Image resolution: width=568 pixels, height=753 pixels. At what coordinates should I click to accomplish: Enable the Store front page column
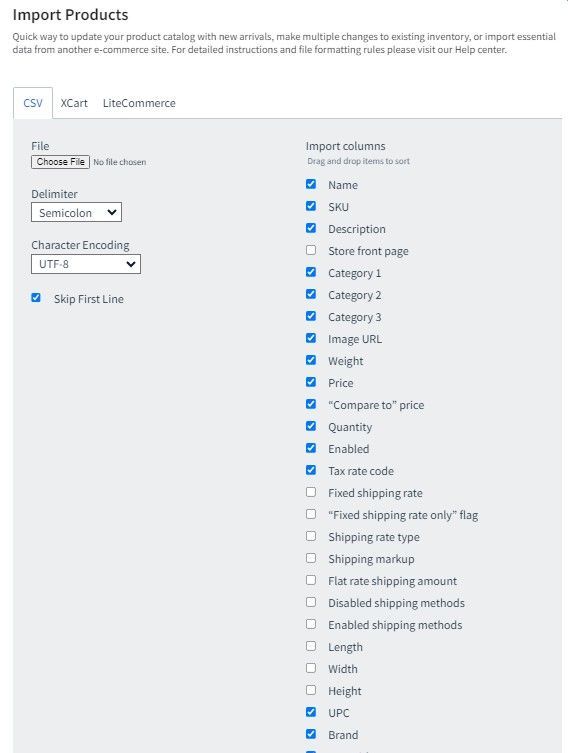(x=311, y=250)
